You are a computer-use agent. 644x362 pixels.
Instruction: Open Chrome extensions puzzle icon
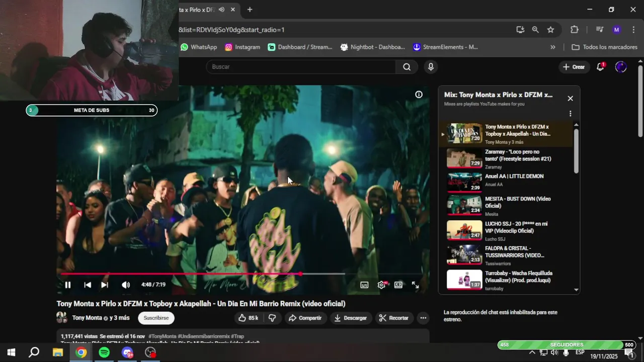pos(575,30)
